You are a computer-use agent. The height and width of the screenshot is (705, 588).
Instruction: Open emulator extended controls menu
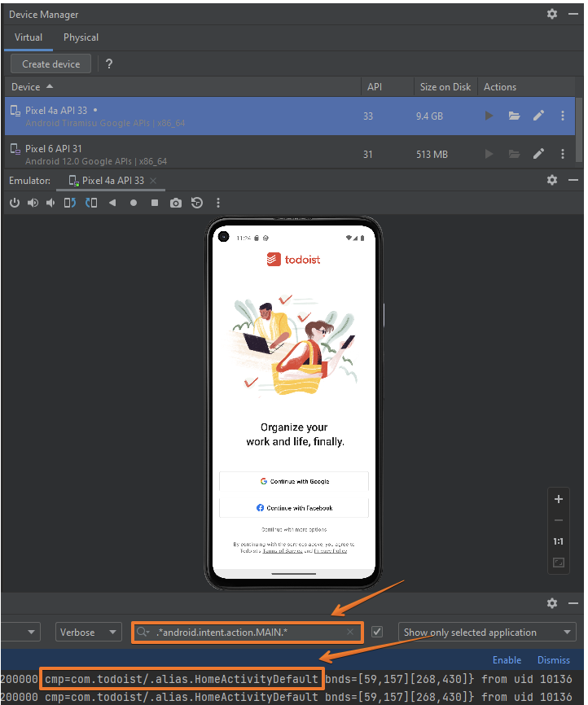point(218,203)
